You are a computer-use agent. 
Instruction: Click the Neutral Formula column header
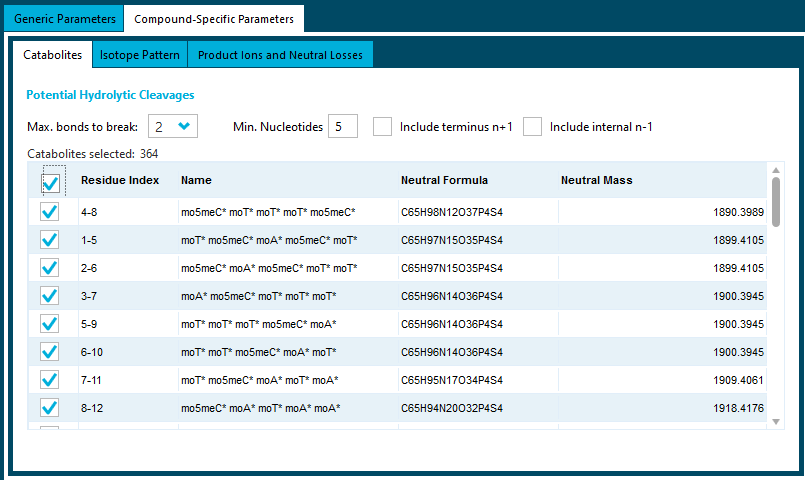444,181
